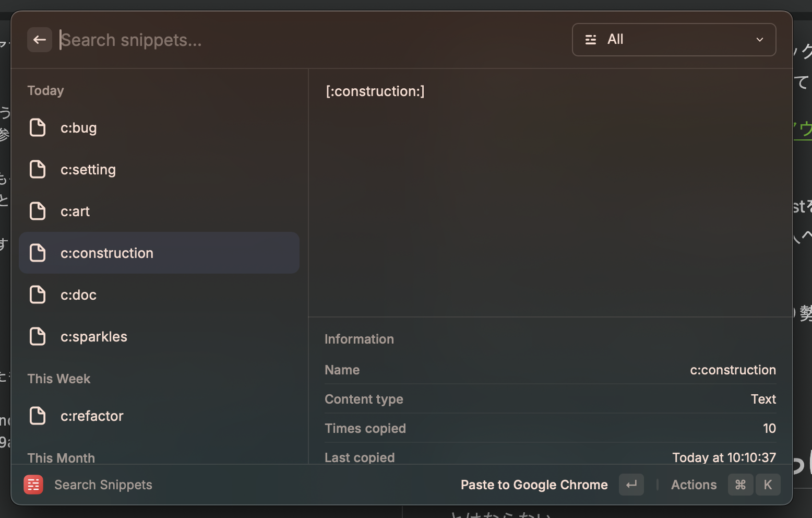Image resolution: width=812 pixels, height=518 pixels.
Task: Click the red Search Snippets app icon
Action: pyautogui.click(x=33, y=485)
